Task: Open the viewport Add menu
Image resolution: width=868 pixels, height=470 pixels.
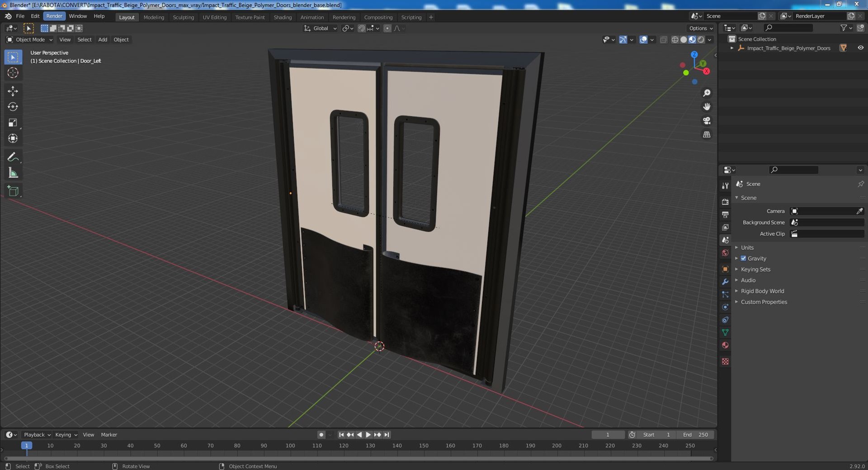Action: tap(103, 39)
